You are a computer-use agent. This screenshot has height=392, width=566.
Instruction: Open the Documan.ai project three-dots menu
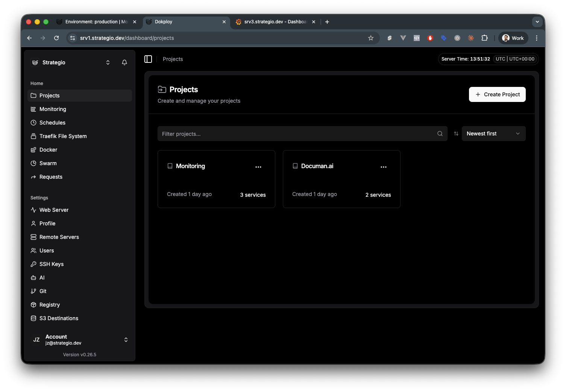pyautogui.click(x=383, y=167)
